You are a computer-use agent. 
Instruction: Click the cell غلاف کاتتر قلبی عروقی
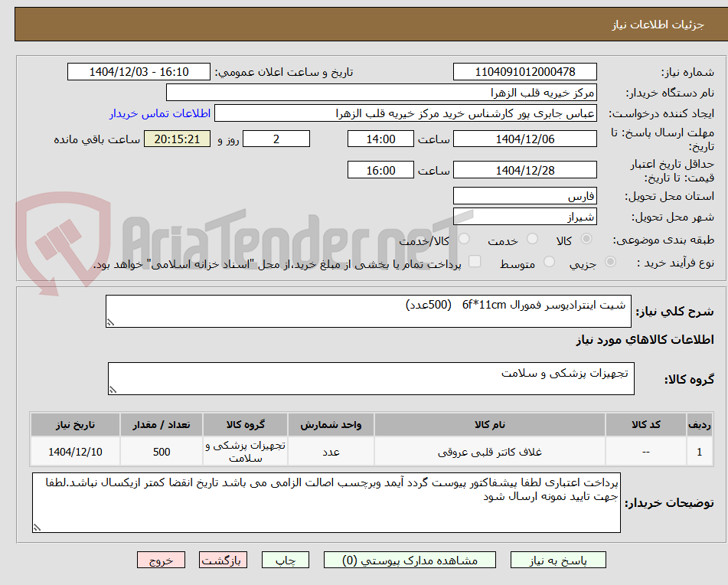click(489, 451)
